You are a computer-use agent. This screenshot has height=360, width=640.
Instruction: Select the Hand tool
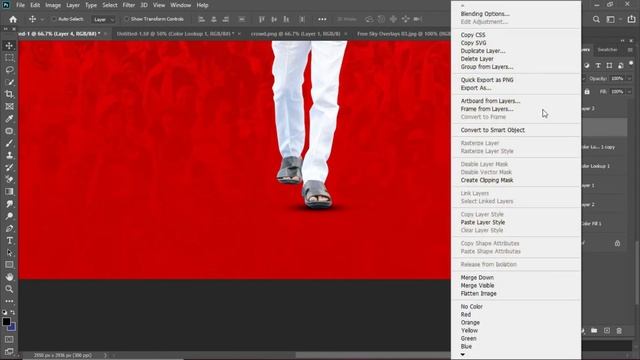(9, 277)
